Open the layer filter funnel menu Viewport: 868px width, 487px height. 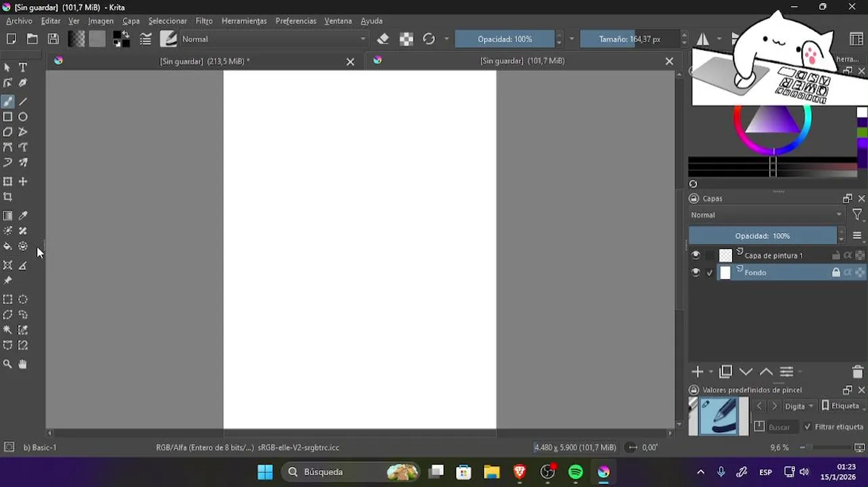point(857,214)
